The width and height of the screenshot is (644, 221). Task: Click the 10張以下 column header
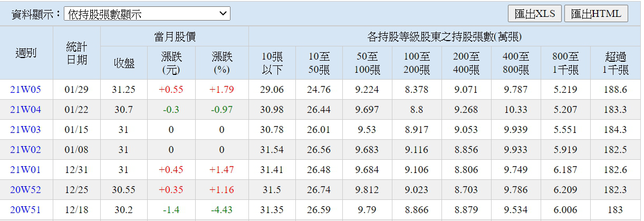tap(272, 63)
